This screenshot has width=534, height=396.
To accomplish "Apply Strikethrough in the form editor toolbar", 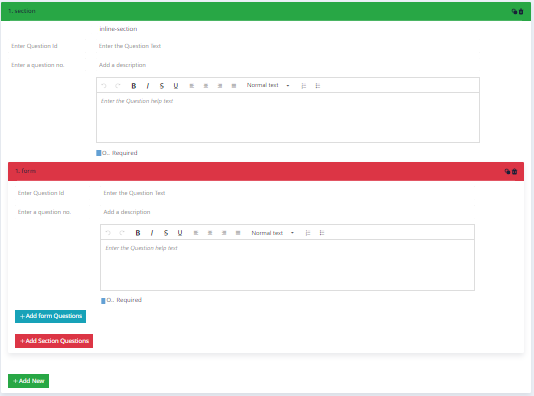I will click(x=166, y=233).
